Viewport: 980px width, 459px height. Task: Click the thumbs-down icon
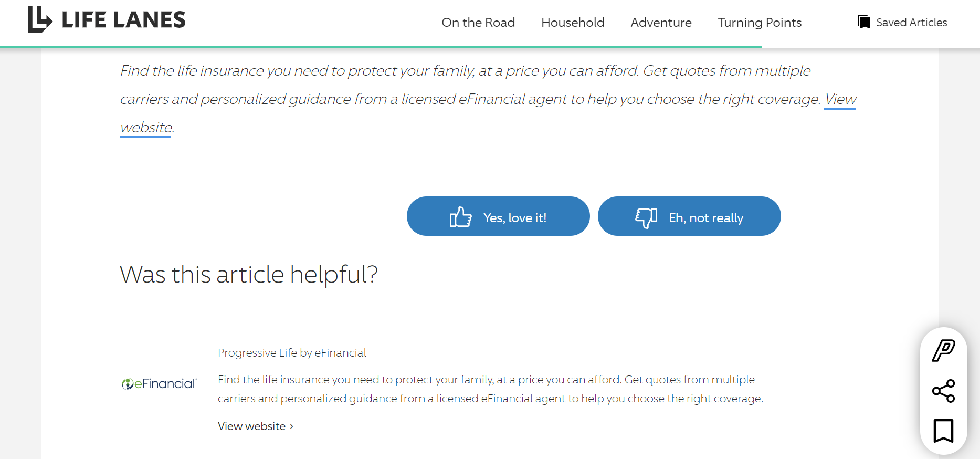click(646, 217)
